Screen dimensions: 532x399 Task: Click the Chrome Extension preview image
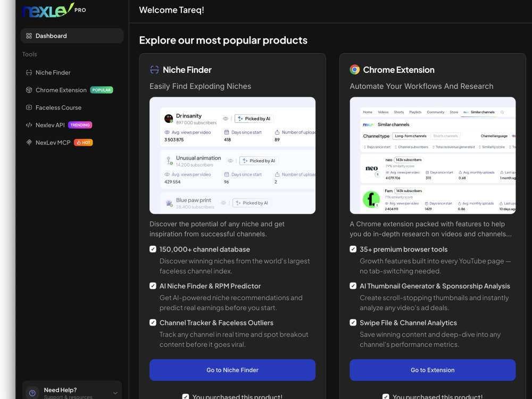[x=433, y=155]
